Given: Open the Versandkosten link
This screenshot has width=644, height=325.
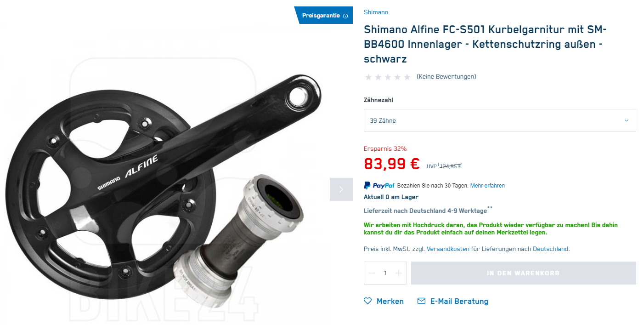Looking at the screenshot, I should 448,249.
